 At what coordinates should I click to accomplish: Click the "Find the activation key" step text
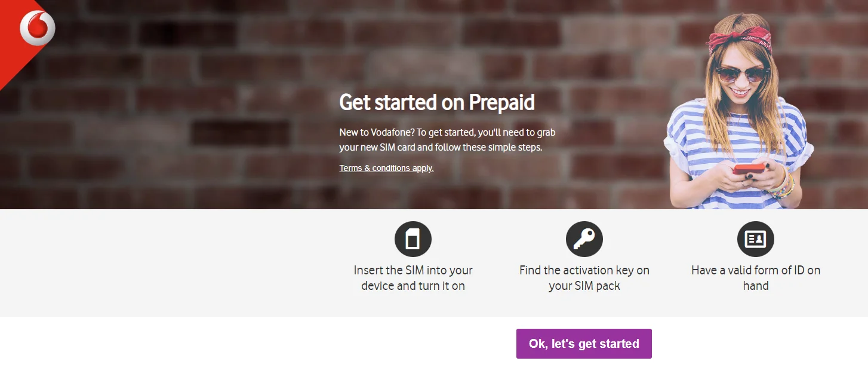[584, 278]
